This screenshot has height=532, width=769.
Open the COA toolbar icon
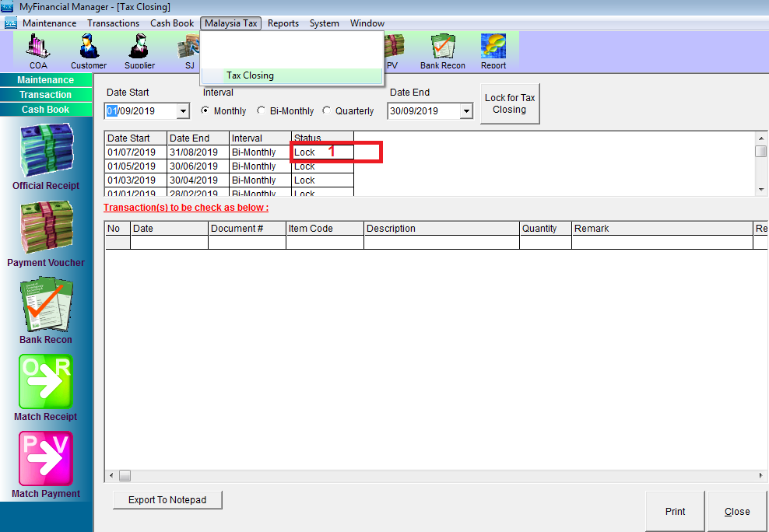38,51
